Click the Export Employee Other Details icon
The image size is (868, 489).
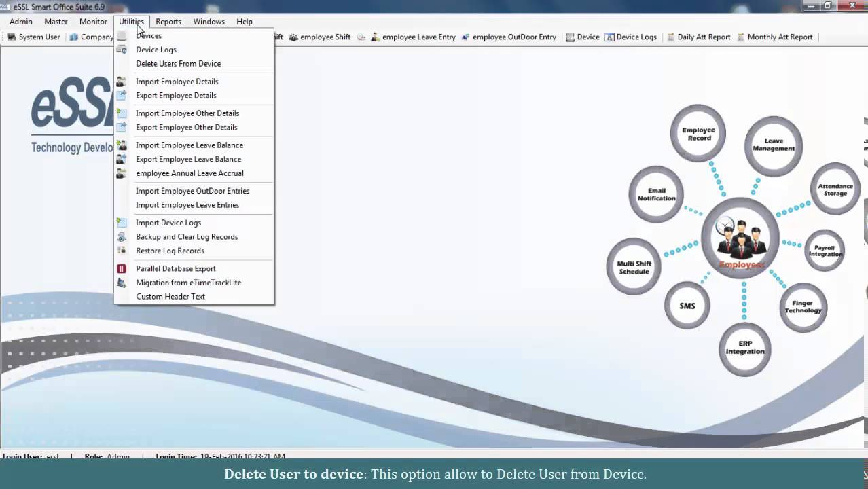122,128
